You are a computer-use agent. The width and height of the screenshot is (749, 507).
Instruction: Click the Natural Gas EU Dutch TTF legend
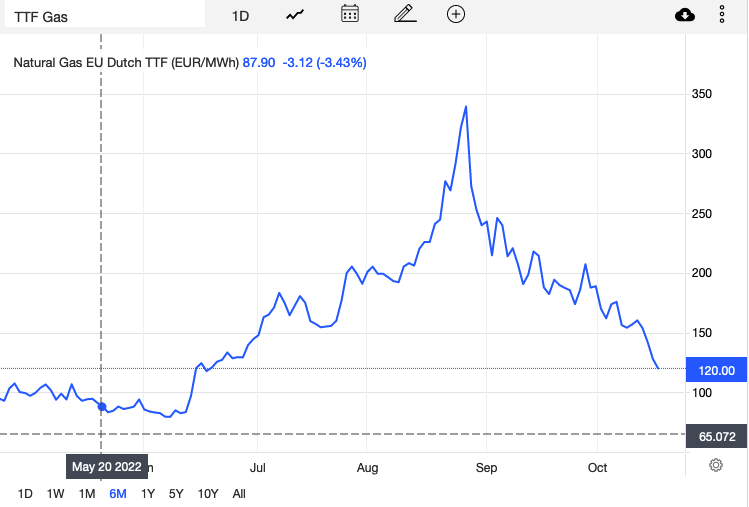coord(126,63)
